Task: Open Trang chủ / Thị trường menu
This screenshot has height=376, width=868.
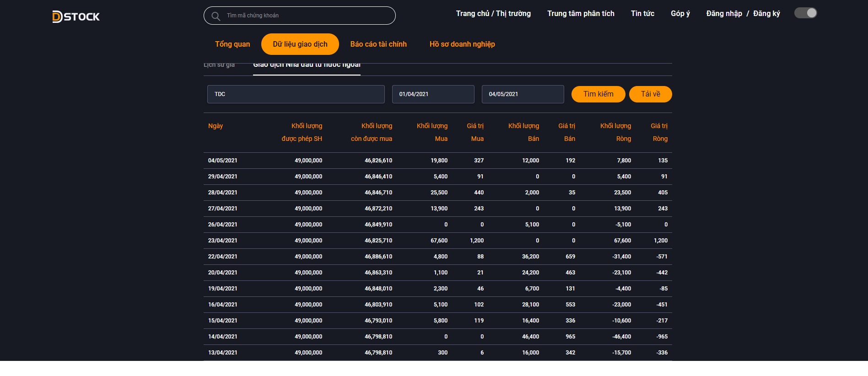Action: click(493, 14)
